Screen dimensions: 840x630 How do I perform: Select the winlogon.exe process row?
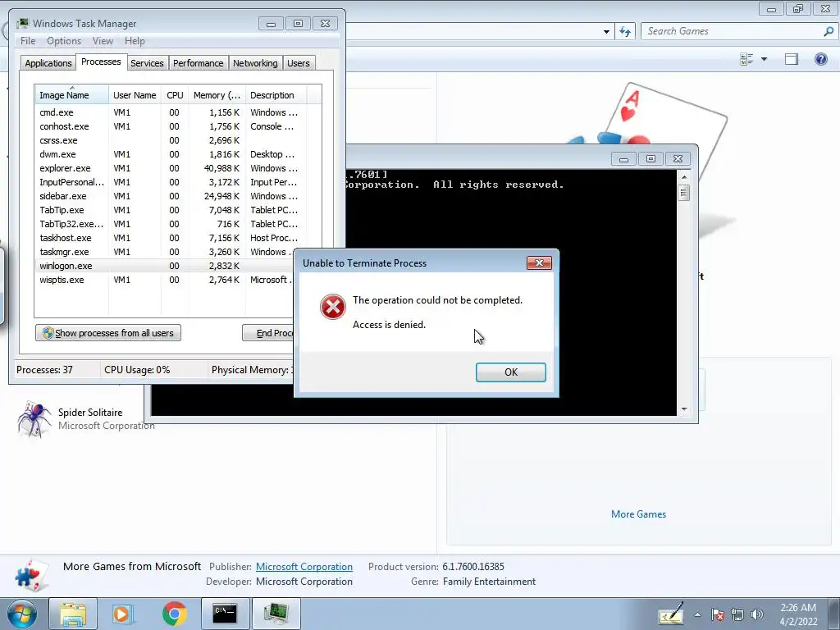[x=164, y=266]
